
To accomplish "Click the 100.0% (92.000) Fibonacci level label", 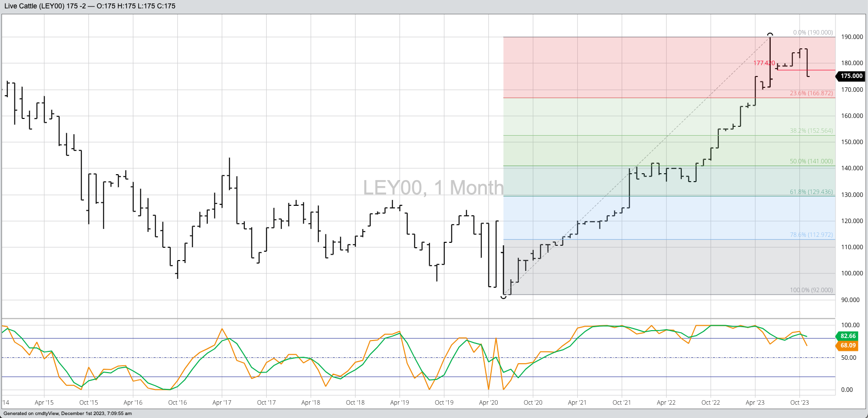I will 811,290.
